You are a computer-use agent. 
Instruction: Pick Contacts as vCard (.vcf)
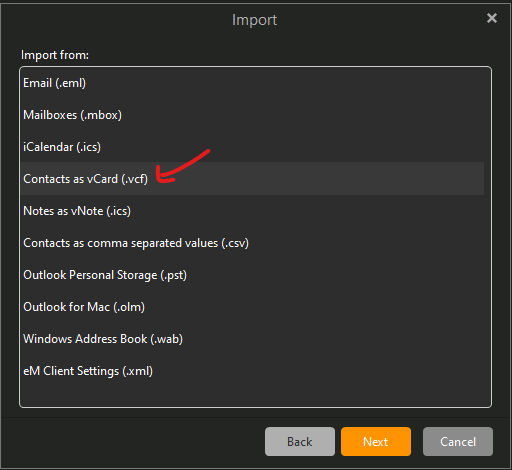point(252,179)
